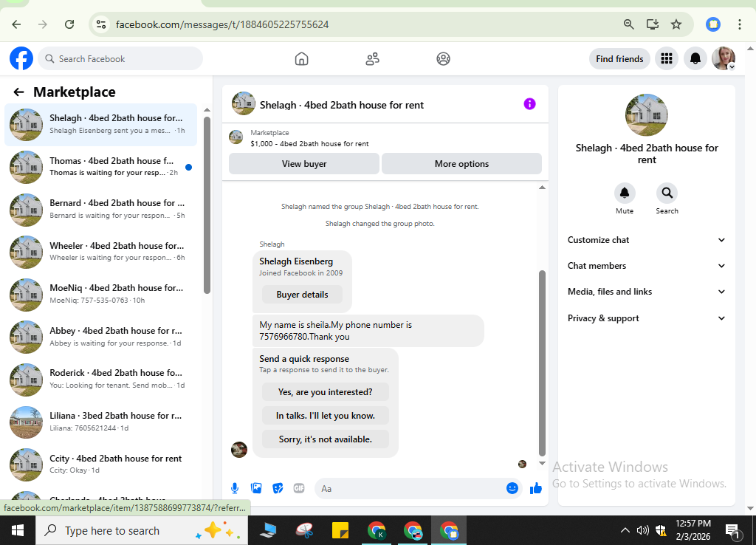Viewport: 756px width, 545px height.
Task: Search within the conversation using magnifier icon
Action: coord(667,193)
